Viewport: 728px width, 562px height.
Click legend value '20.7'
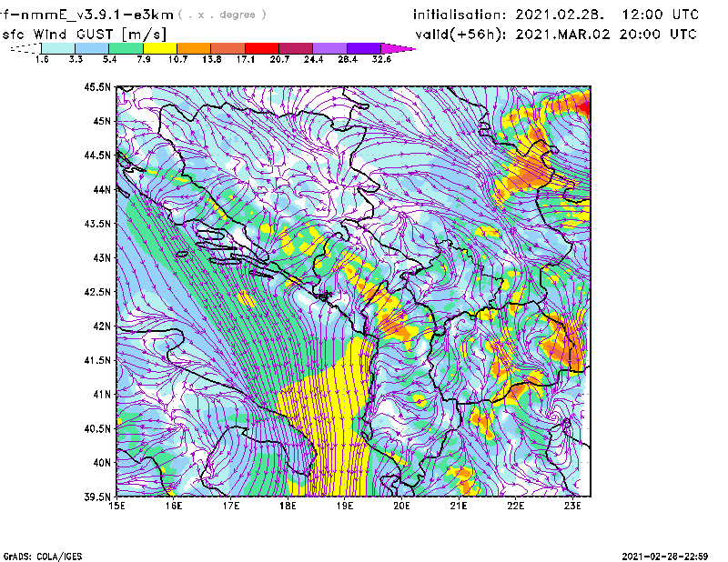(x=279, y=59)
